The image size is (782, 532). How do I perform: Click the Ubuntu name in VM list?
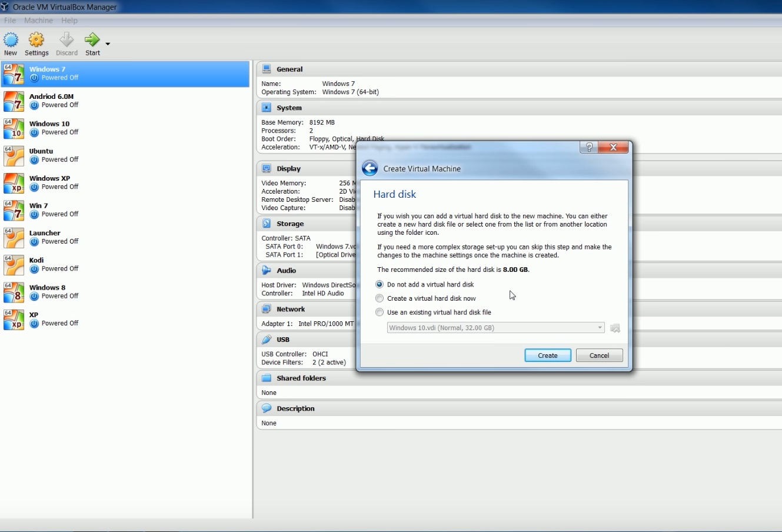[x=41, y=151]
